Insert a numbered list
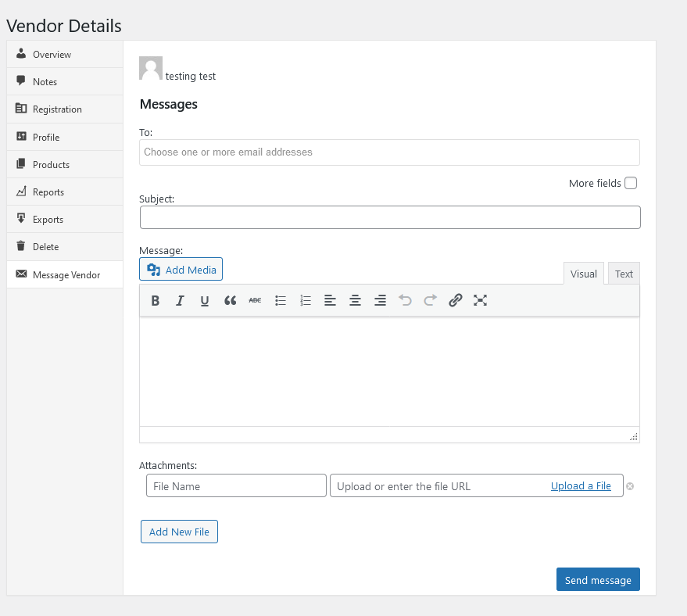This screenshot has height=616, width=687. [306, 300]
